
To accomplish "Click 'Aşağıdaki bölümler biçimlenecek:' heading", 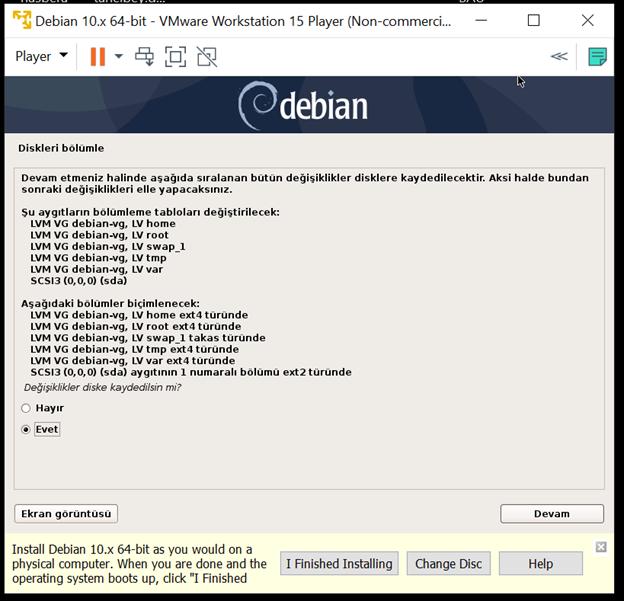I will pyautogui.click(x=110, y=304).
